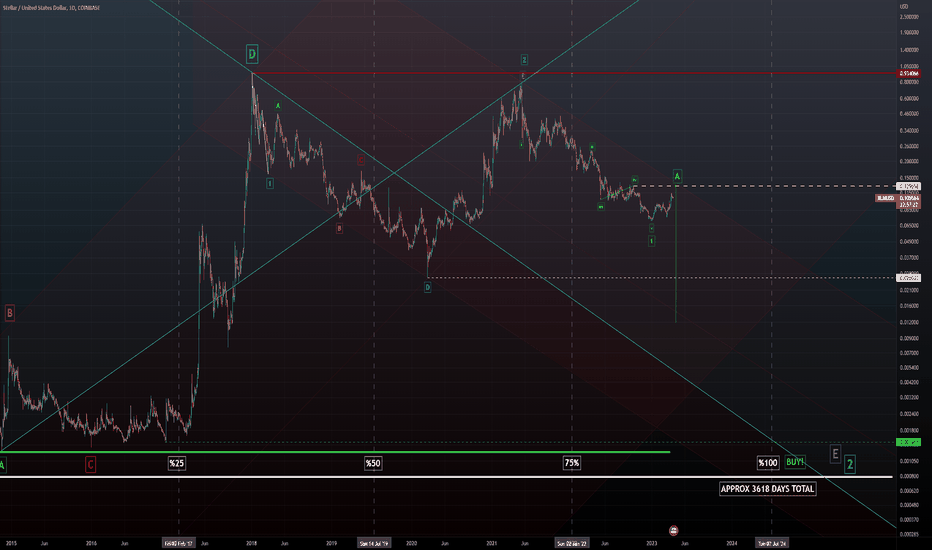932x550 pixels.
Task: Click the Feb '17 date label on time axis
Action: tap(178, 543)
